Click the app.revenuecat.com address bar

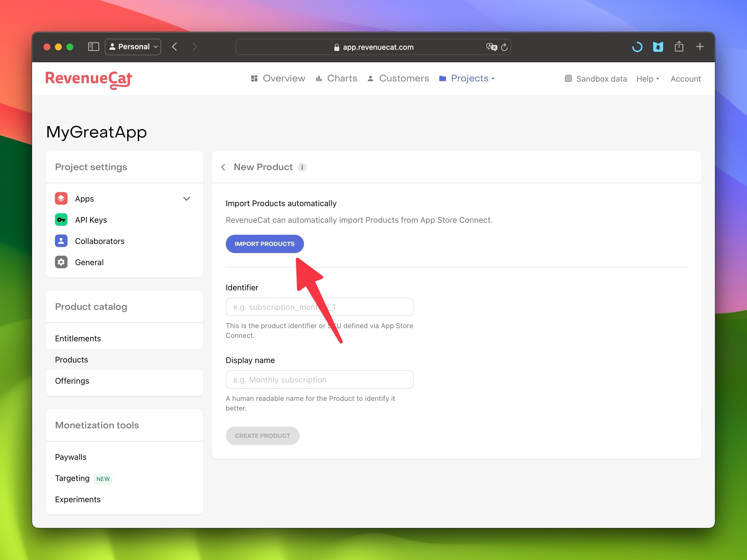(x=373, y=47)
